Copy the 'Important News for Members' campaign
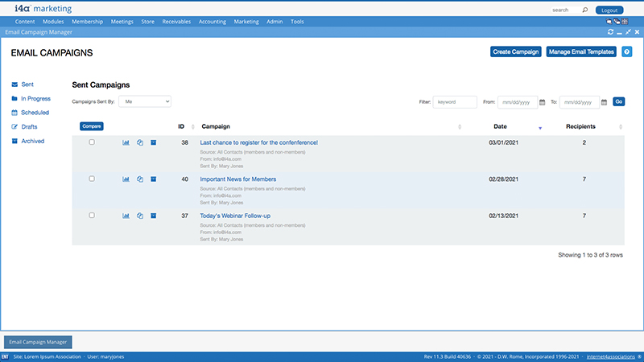 [x=140, y=179]
